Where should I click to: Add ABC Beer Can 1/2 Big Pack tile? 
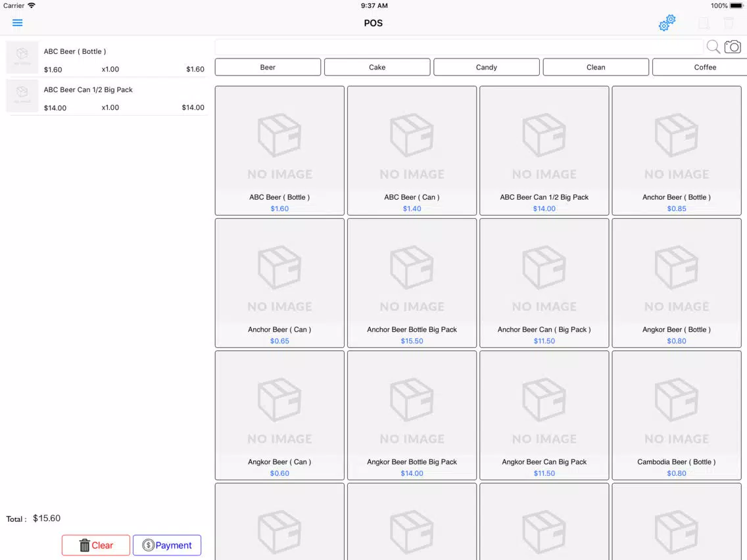pyautogui.click(x=544, y=151)
